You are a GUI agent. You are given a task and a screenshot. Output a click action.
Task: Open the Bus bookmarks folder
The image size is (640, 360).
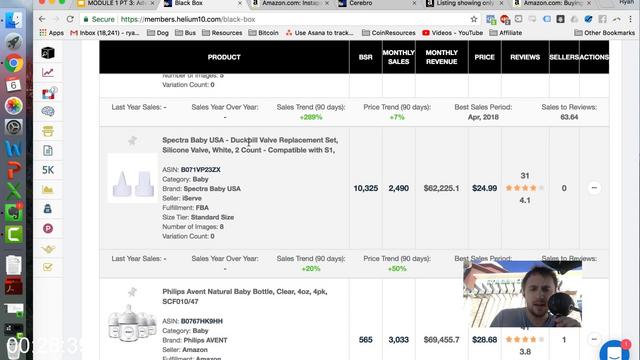click(186, 33)
